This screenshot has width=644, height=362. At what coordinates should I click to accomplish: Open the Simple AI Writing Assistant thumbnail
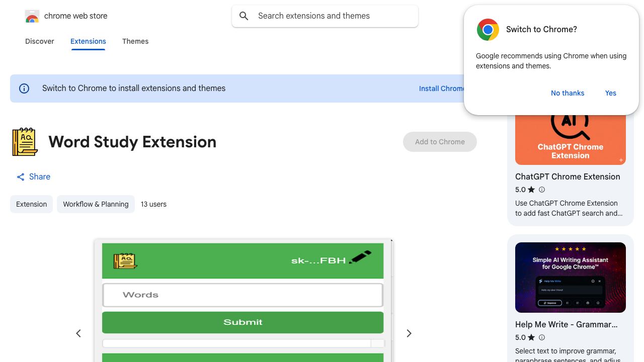pos(571,278)
